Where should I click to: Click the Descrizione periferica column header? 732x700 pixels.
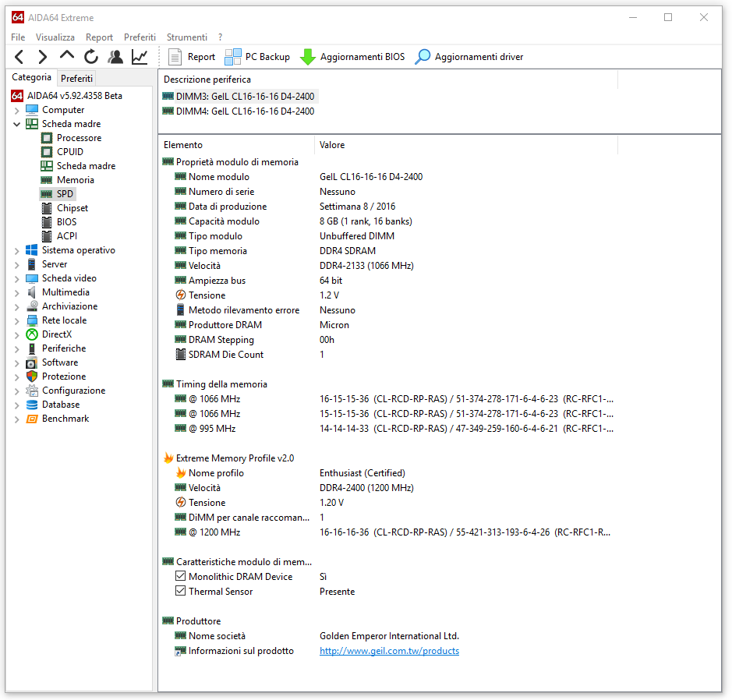click(388, 80)
